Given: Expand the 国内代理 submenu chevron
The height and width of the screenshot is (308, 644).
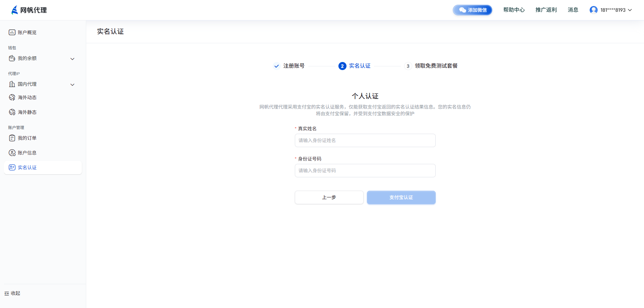Looking at the screenshot, I should tap(72, 85).
